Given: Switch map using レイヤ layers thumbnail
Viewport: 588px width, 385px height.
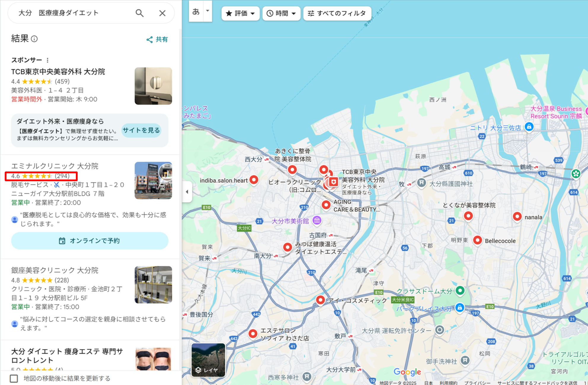Looking at the screenshot, I should click(208, 360).
